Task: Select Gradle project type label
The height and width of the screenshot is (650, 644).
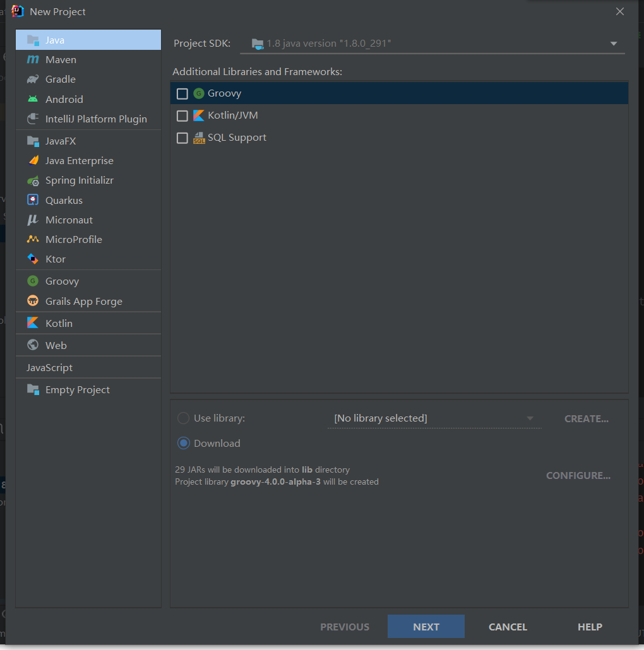Action: [x=60, y=79]
